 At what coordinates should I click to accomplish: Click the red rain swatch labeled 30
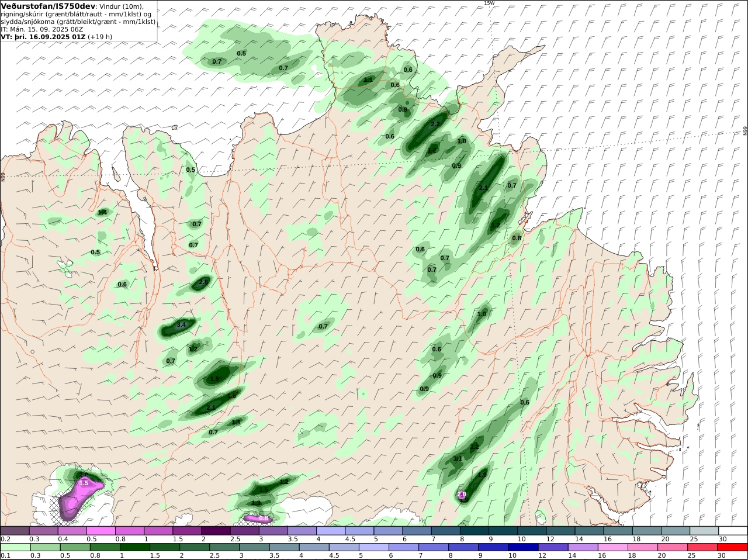coord(733,547)
